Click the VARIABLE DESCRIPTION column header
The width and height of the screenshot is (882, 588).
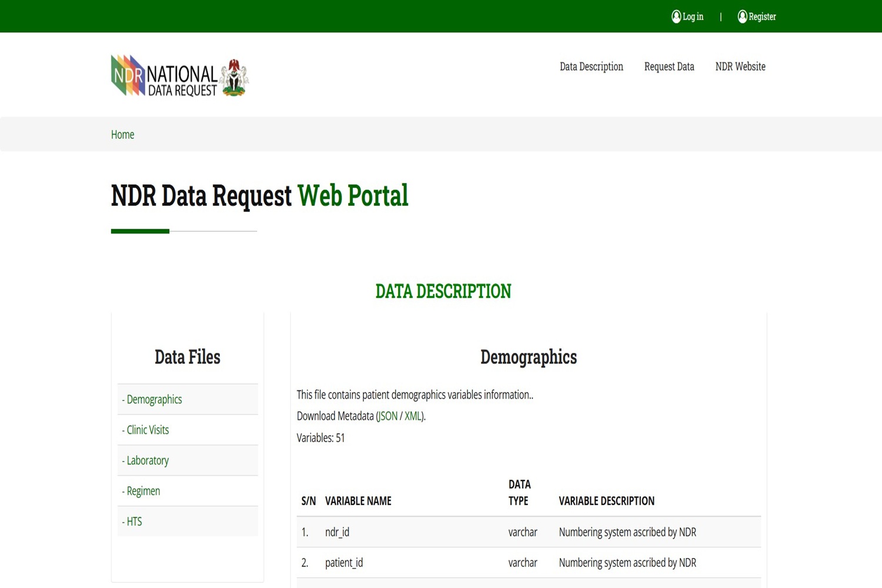pos(606,501)
